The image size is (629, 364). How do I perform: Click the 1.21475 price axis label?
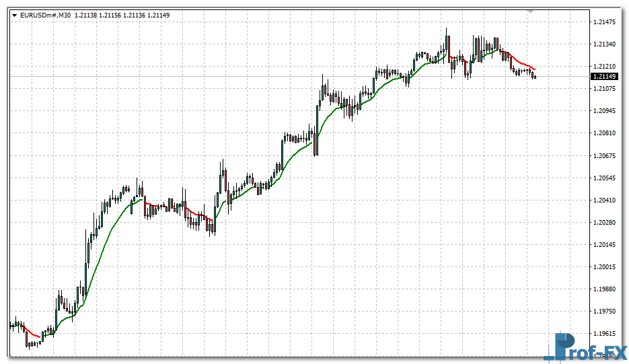click(605, 22)
